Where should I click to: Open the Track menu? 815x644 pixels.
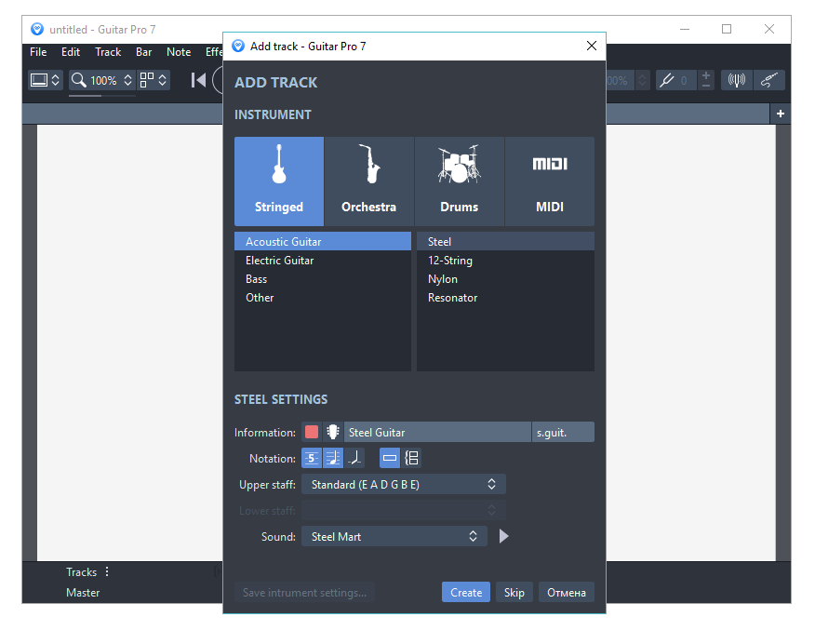(x=107, y=52)
